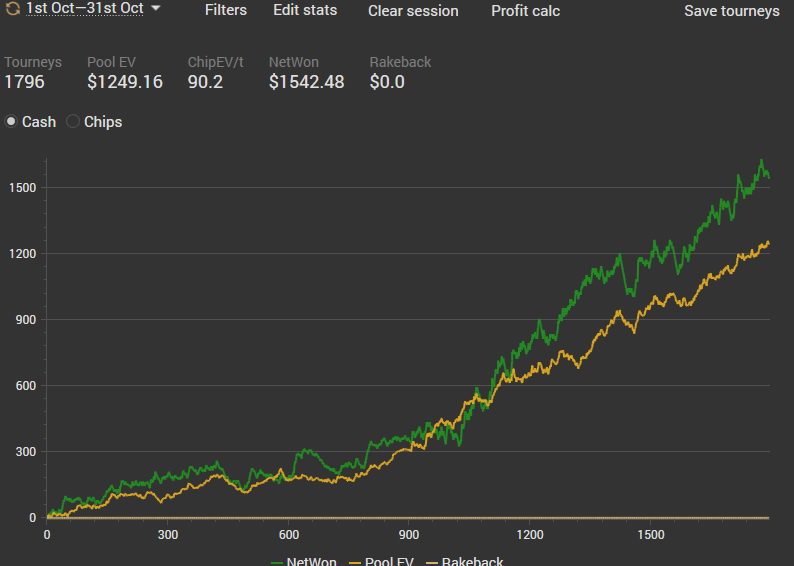This screenshot has width=794, height=566.
Task: Open the Edit stats menu
Action: (305, 11)
